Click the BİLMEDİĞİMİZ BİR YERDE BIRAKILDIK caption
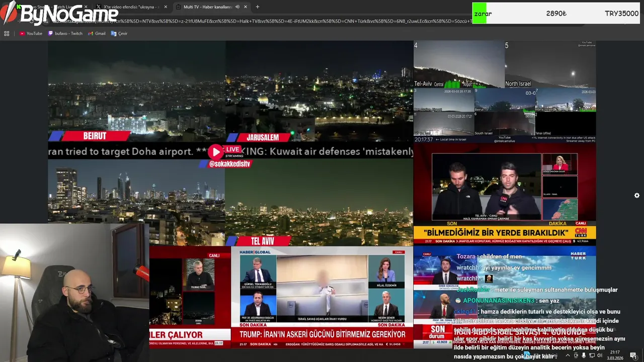Image resolution: width=644 pixels, height=362 pixels. pyautogui.click(x=497, y=233)
